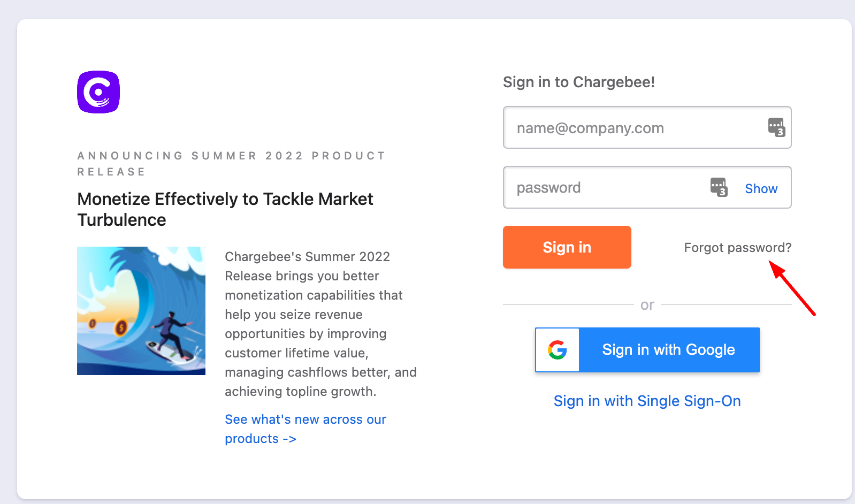Viewport: 855px width, 504px height.
Task: Click the dollar coin in the wave illustration
Action: 121,327
